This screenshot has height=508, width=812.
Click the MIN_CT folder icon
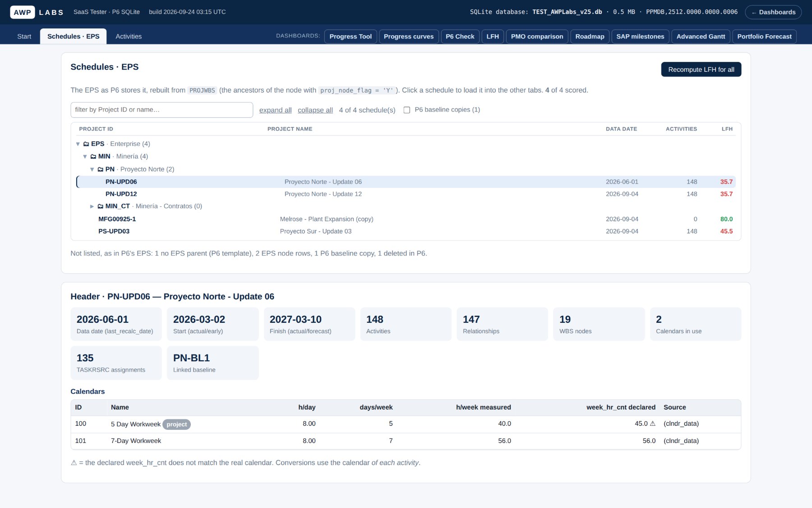(101, 206)
